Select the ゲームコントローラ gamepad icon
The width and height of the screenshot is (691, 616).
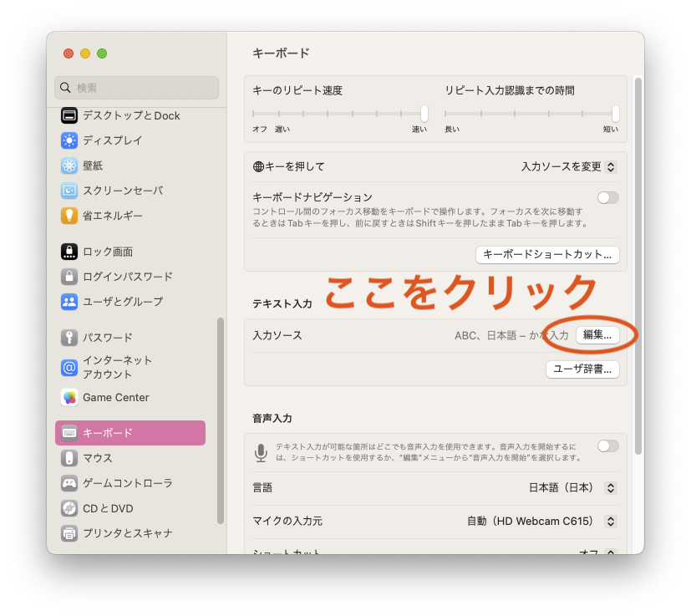click(x=69, y=483)
